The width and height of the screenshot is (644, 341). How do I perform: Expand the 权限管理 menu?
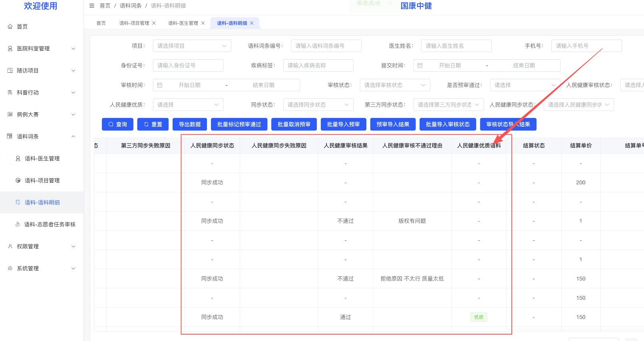pos(73,246)
